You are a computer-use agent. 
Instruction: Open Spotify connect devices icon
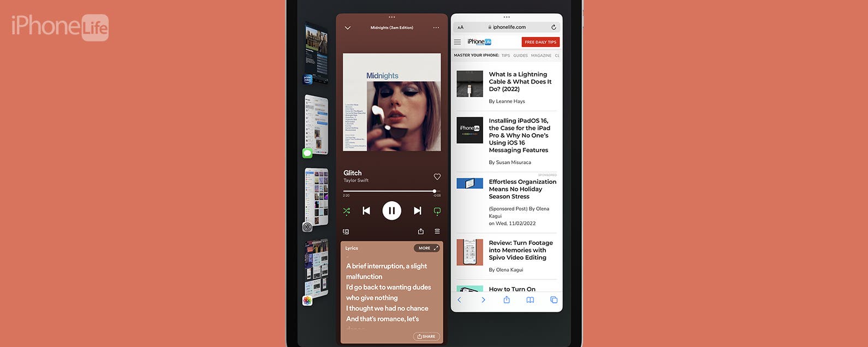(x=346, y=232)
